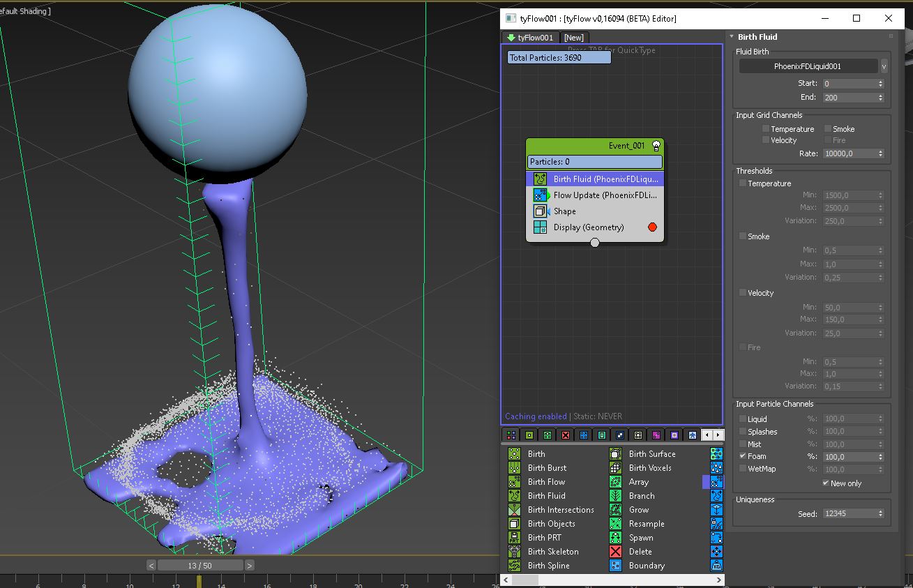Enable the Liquid particle channel checkbox
Screen dimensions: 913x588
point(743,419)
